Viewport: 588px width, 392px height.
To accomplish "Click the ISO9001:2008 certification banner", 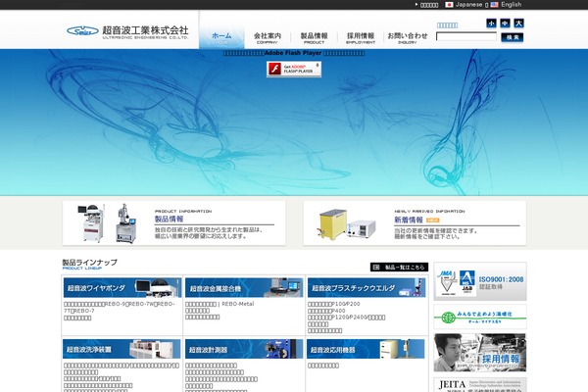I will point(480,281).
